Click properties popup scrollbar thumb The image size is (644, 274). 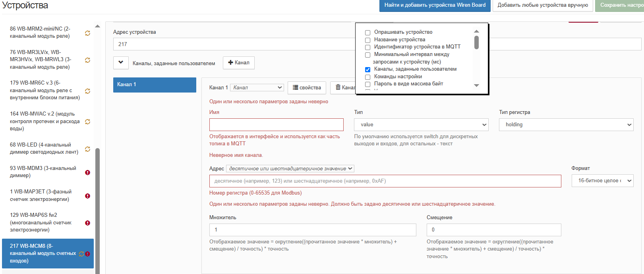tap(476, 42)
